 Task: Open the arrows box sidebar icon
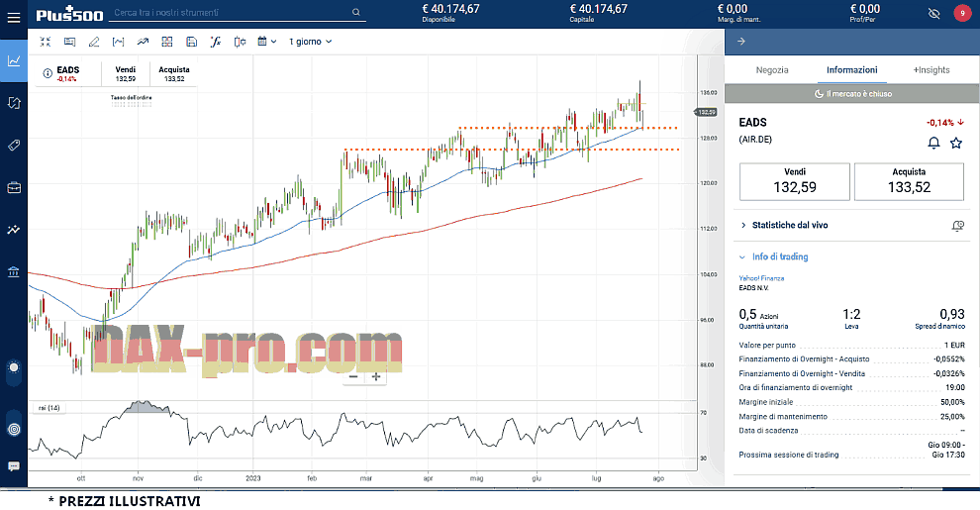(x=14, y=103)
